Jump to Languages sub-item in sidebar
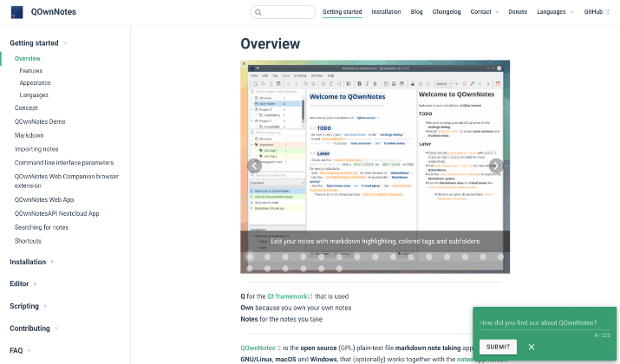Screen dimensions: 620x364 tap(34, 95)
